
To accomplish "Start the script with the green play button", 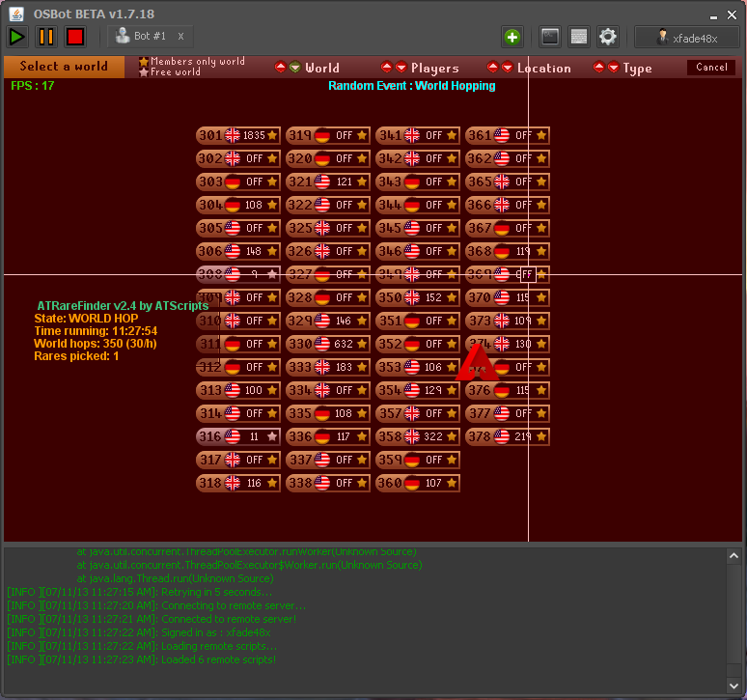I will click(x=17, y=37).
